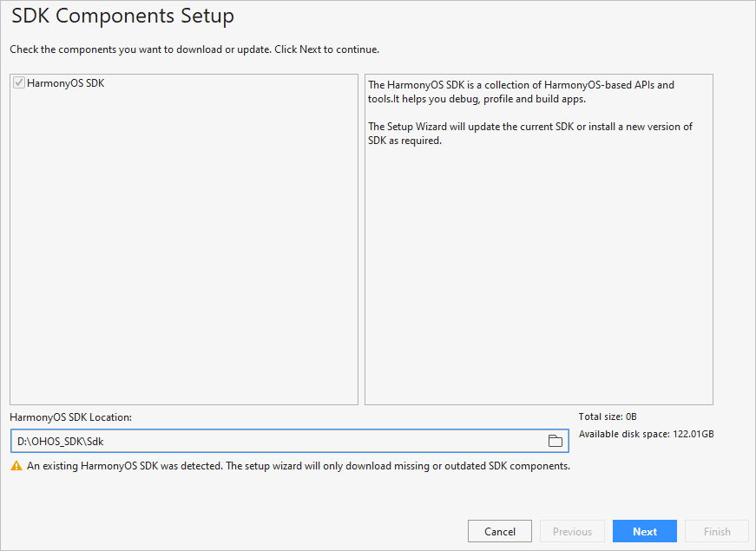Toggle the HarmonyOS SDK checkbox

19,83
